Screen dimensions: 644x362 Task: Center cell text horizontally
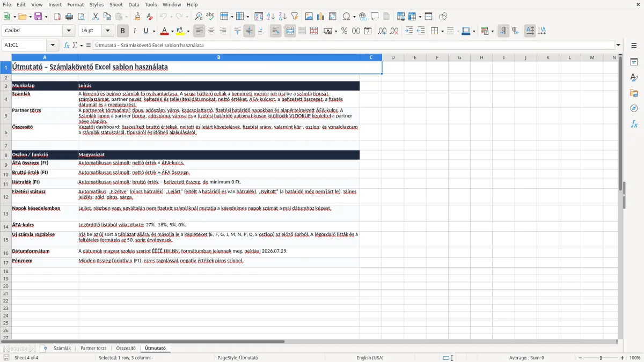pyautogui.click(x=211, y=31)
